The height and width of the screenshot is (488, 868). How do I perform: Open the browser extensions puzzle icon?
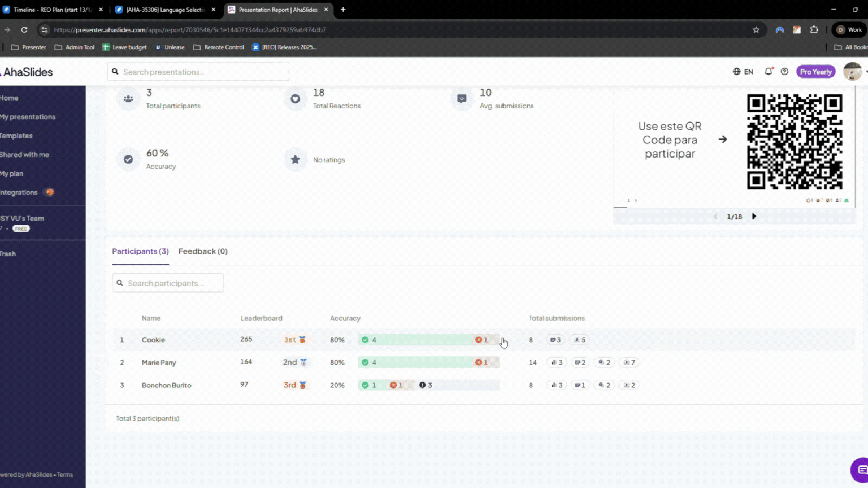click(814, 30)
